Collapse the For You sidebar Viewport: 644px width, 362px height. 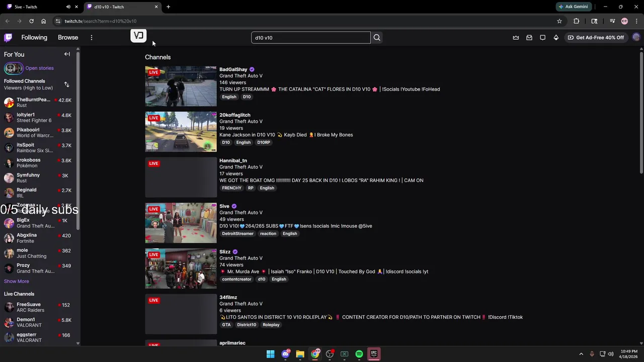(67, 54)
